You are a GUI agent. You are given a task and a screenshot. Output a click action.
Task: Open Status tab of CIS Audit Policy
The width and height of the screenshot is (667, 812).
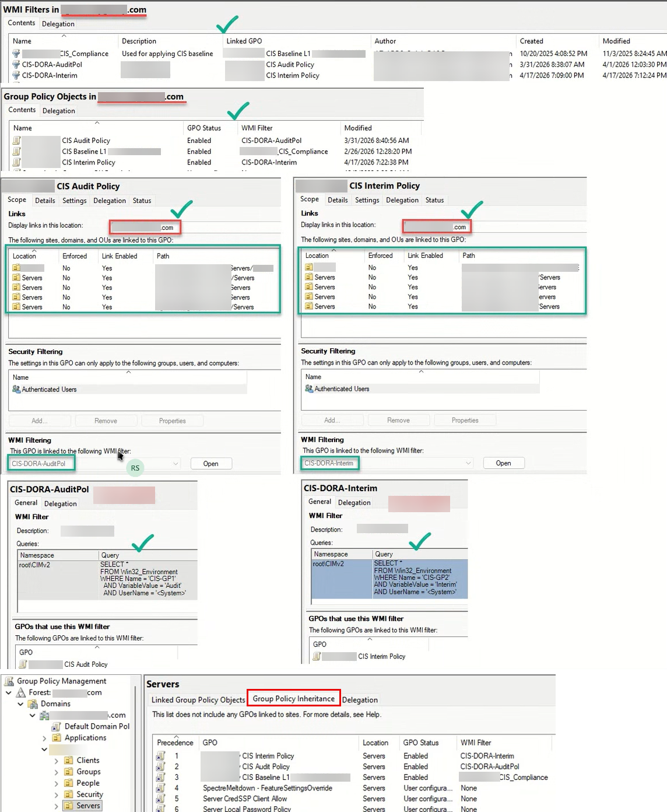point(142,201)
